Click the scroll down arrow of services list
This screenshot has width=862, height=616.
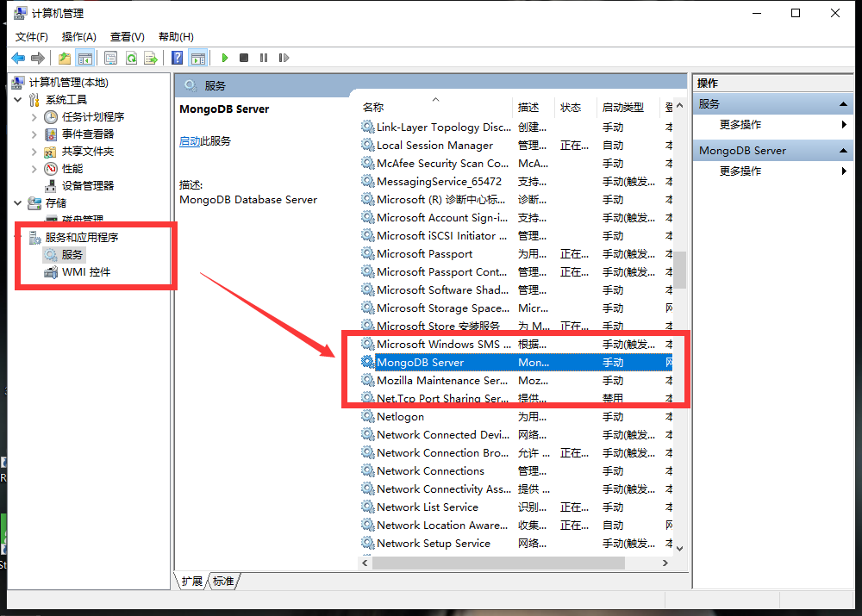coord(680,549)
